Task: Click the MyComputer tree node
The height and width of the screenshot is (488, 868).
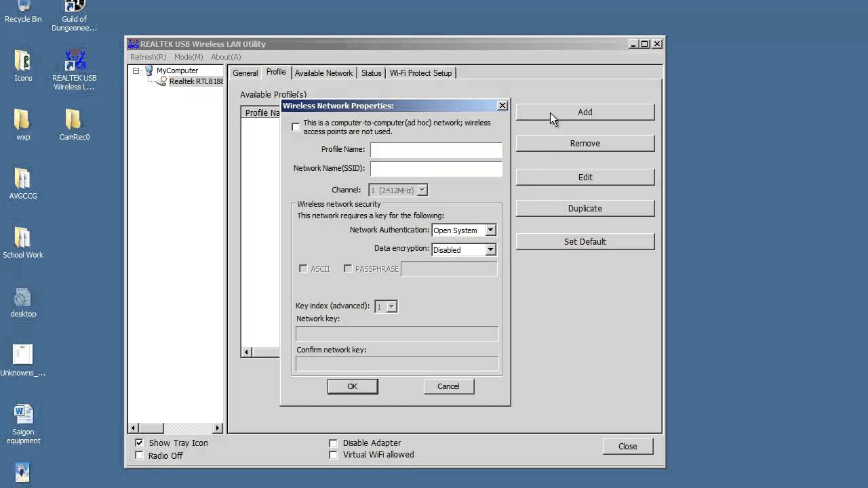Action: pyautogui.click(x=177, y=70)
